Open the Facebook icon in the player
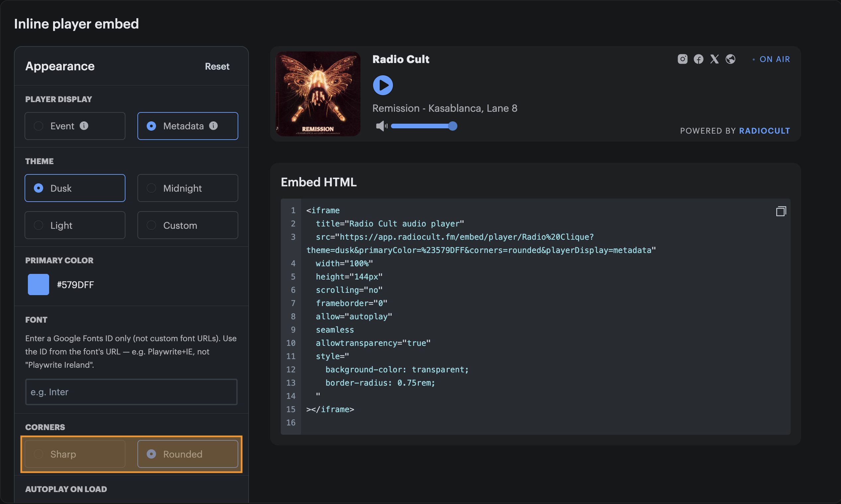Viewport: 841px width, 504px height. tap(698, 59)
